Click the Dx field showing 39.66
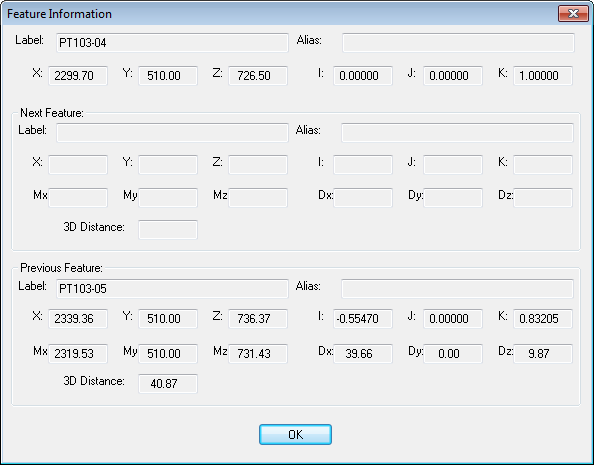Screen dimensions: 594x465 coord(363,354)
